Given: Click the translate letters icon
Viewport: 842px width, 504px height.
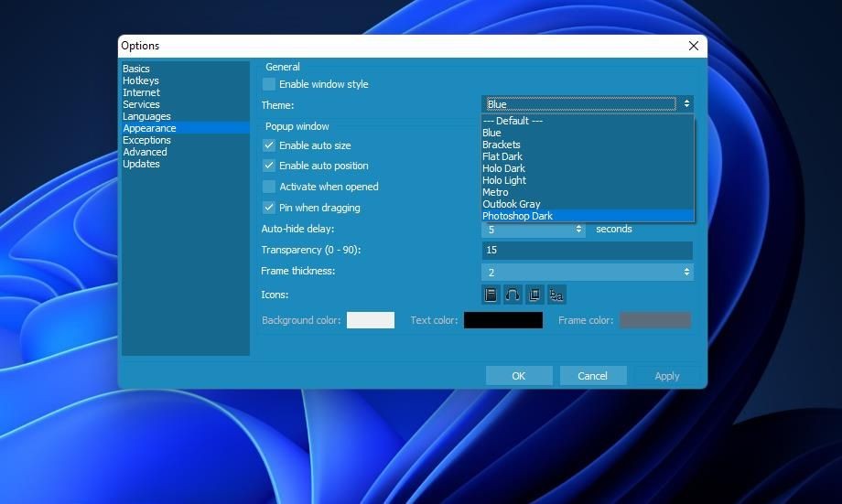Looking at the screenshot, I should click(556, 295).
